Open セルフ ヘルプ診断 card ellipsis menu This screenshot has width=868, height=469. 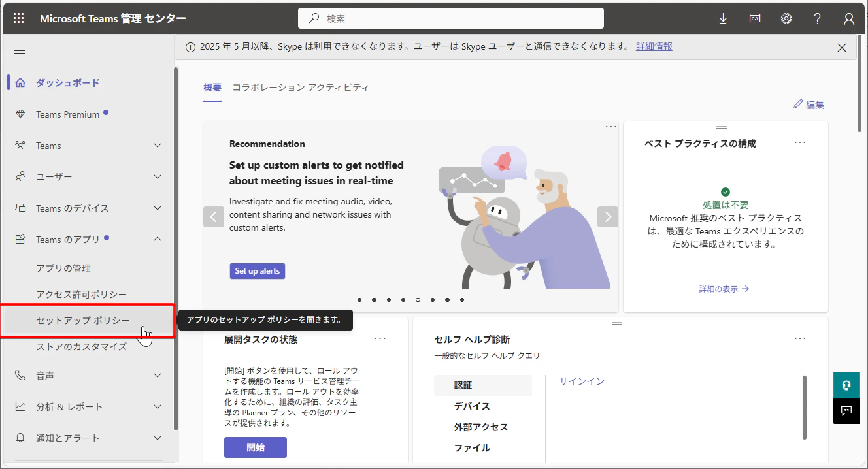(x=800, y=338)
